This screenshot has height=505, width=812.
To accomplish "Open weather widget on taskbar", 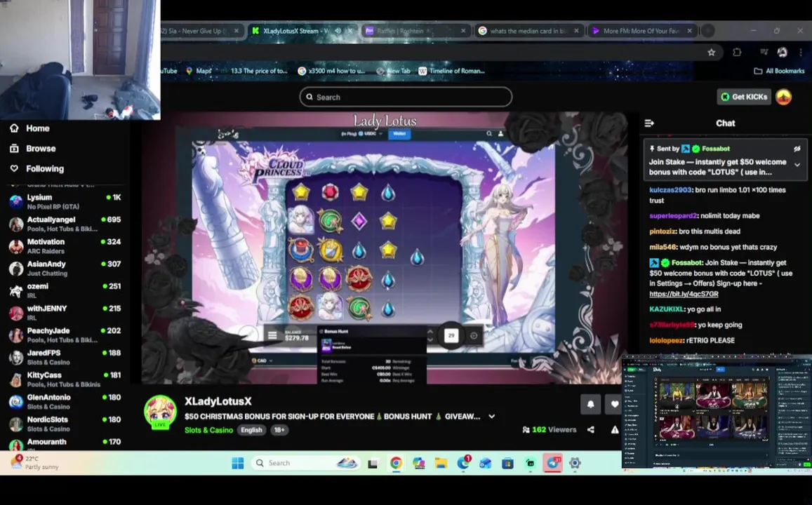I will click(x=35, y=463).
